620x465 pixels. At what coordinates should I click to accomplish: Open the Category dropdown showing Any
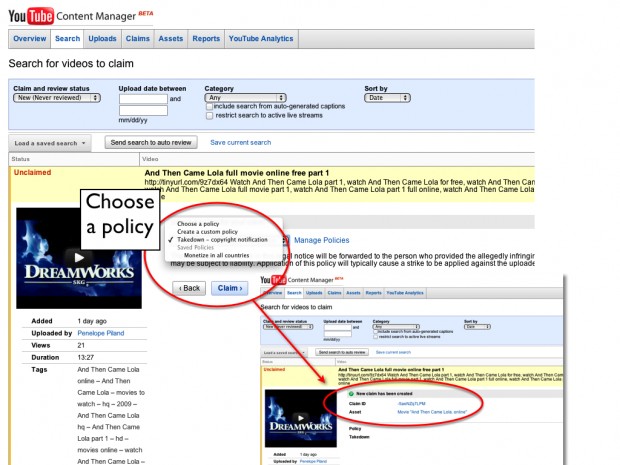(x=245, y=98)
